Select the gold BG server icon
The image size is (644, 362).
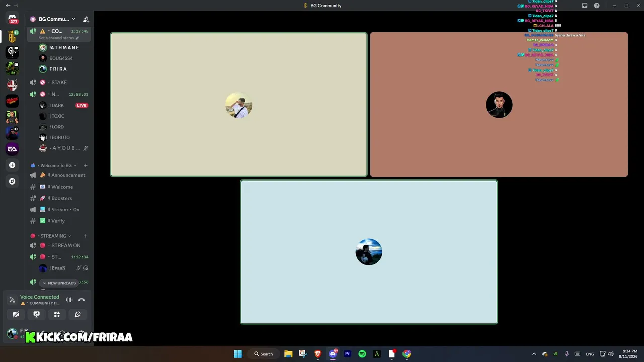pos(12,36)
